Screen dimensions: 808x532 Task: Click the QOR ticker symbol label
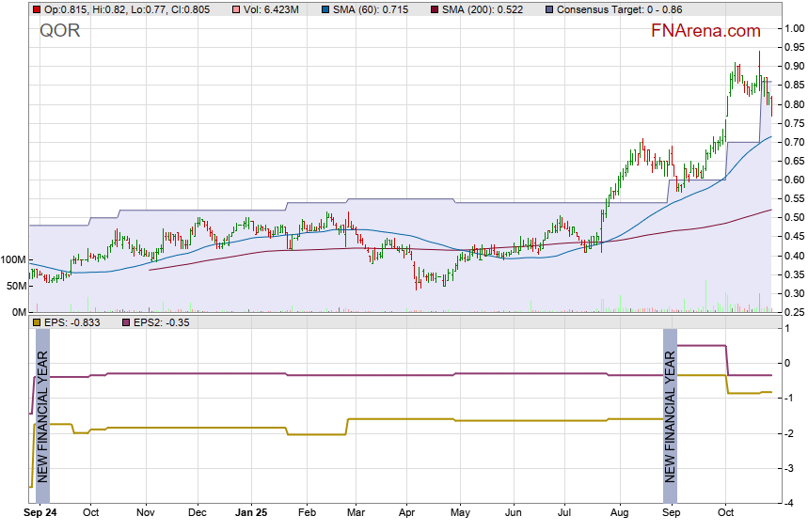point(59,30)
